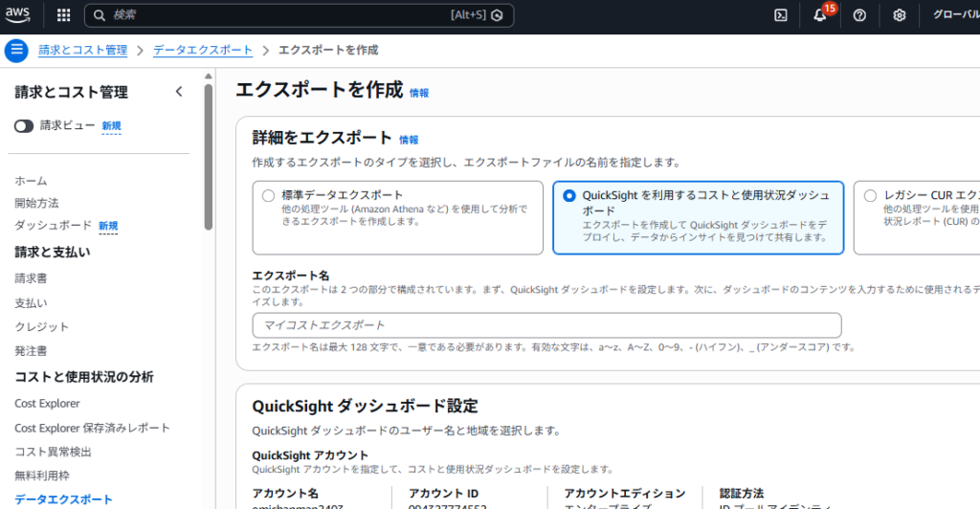Click the 情報 link beside エクスポートを作成
This screenshot has height=509, width=980.
click(x=419, y=93)
